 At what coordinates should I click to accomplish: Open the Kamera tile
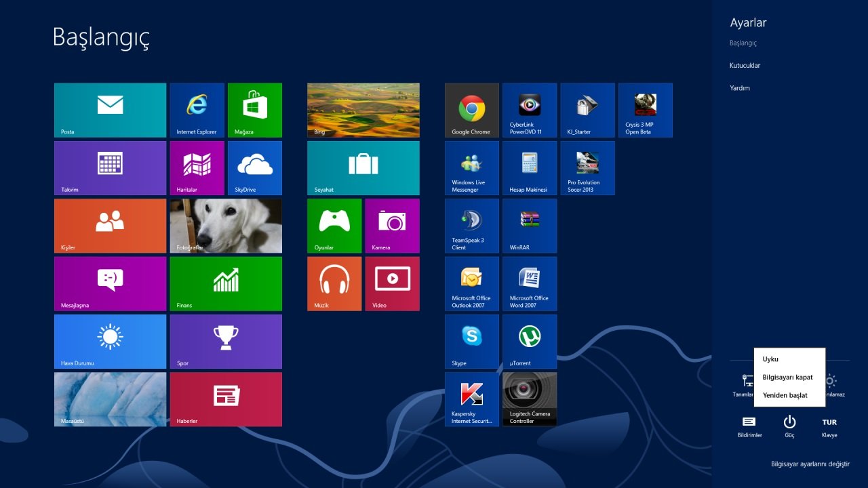pos(393,226)
